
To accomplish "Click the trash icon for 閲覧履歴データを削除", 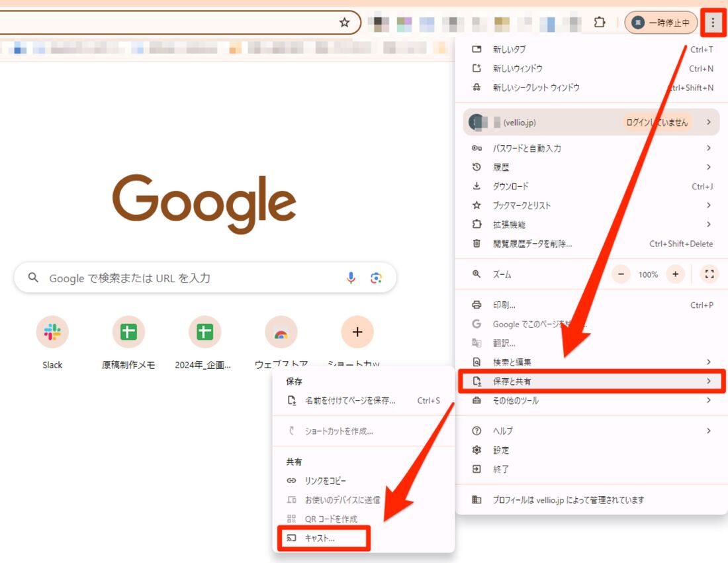I will tap(477, 243).
